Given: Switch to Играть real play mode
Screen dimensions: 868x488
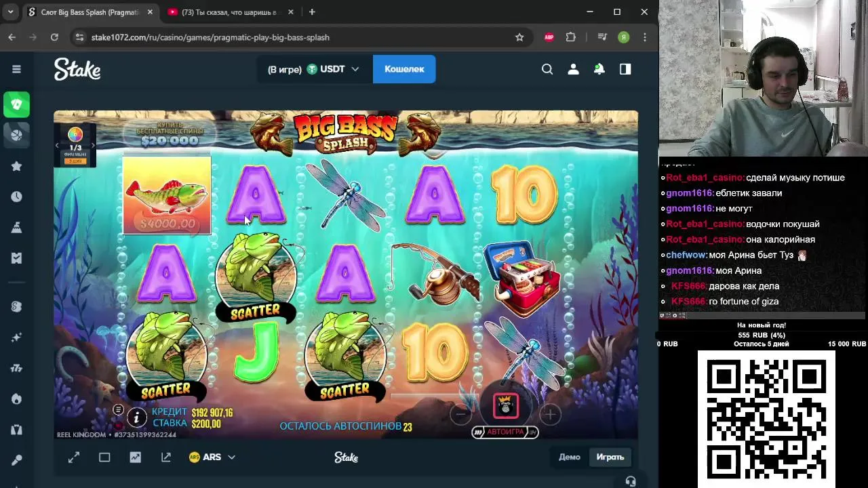Looking at the screenshot, I should (610, 457).
